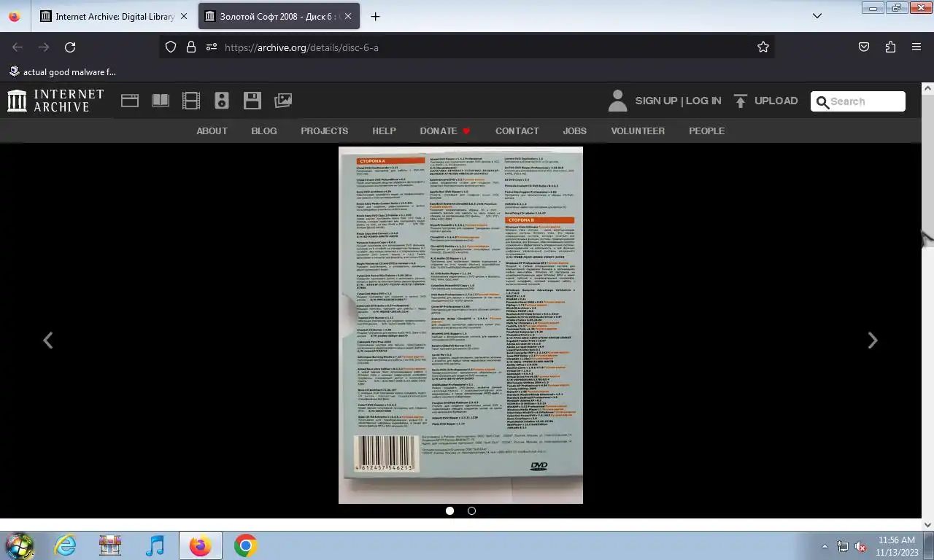The height and width of the screenshot is (560, 934).
Task: Click the UPLOAD link
Action: coord(776,101)
